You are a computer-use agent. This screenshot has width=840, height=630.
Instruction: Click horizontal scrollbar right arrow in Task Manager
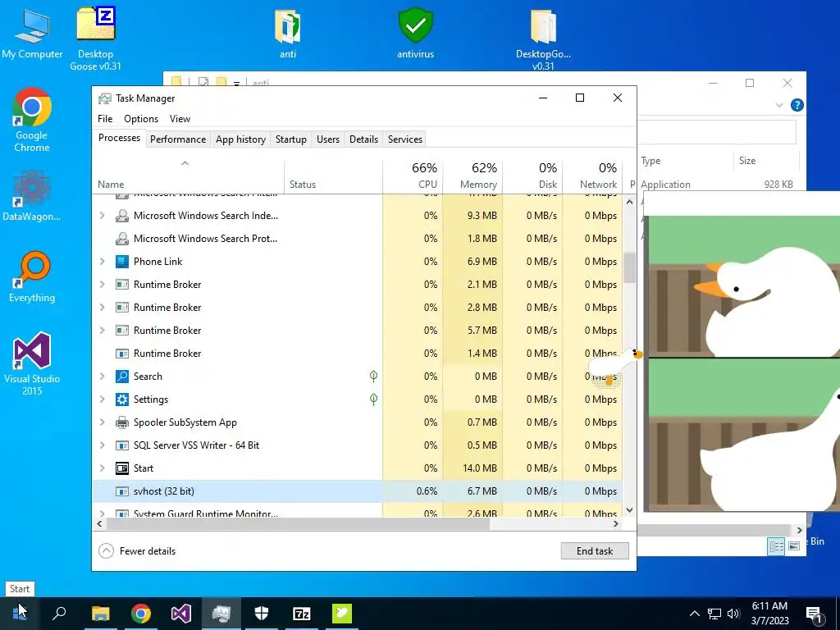pyautogui.click(x=615, y=524)
